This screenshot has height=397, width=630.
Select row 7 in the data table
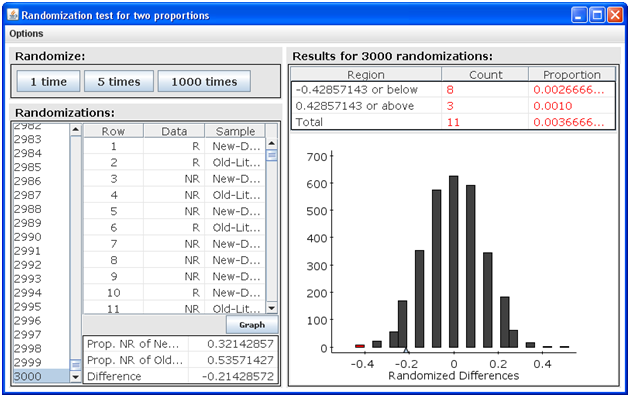click(174, 244)
